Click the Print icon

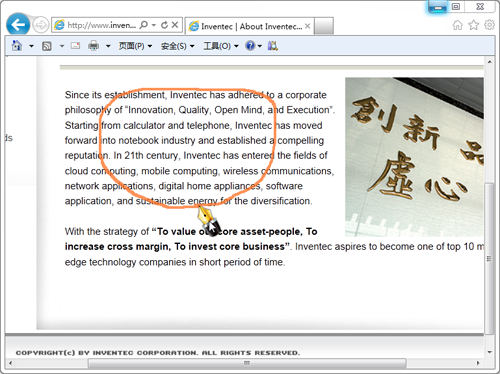(x=94, y=46)
